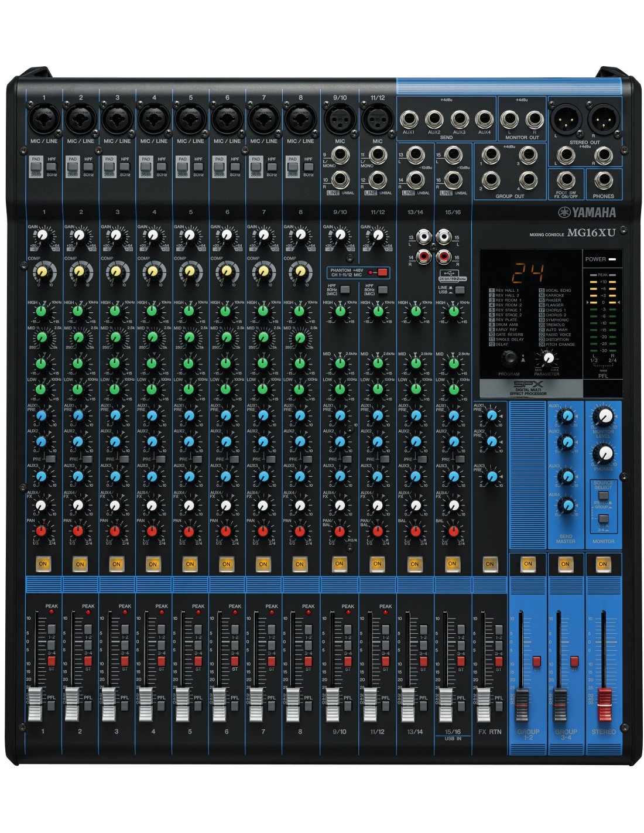Toggle the STEREO master ON button
Viewport: 644px width, 833px height.
pos(602,564)
